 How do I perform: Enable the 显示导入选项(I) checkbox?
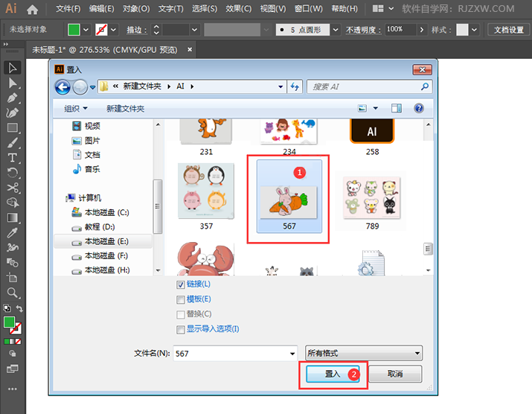181,329
